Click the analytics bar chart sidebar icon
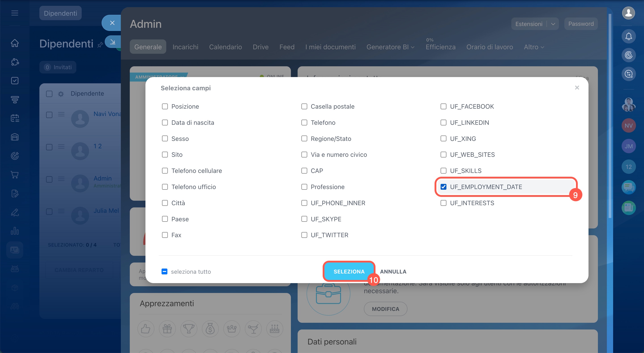The height and width of the screenshot is (353, 644). pos(15,231)
